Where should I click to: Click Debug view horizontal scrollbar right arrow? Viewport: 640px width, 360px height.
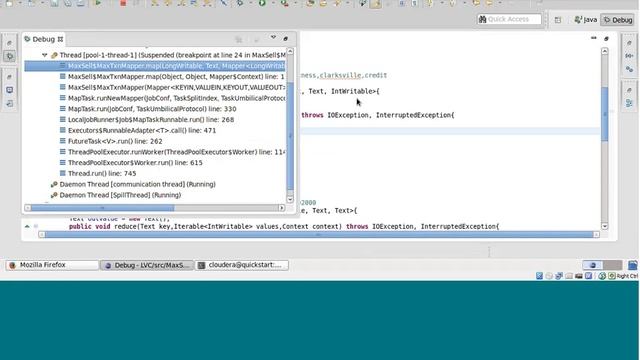pyautogui.click(x=282, y=208)
